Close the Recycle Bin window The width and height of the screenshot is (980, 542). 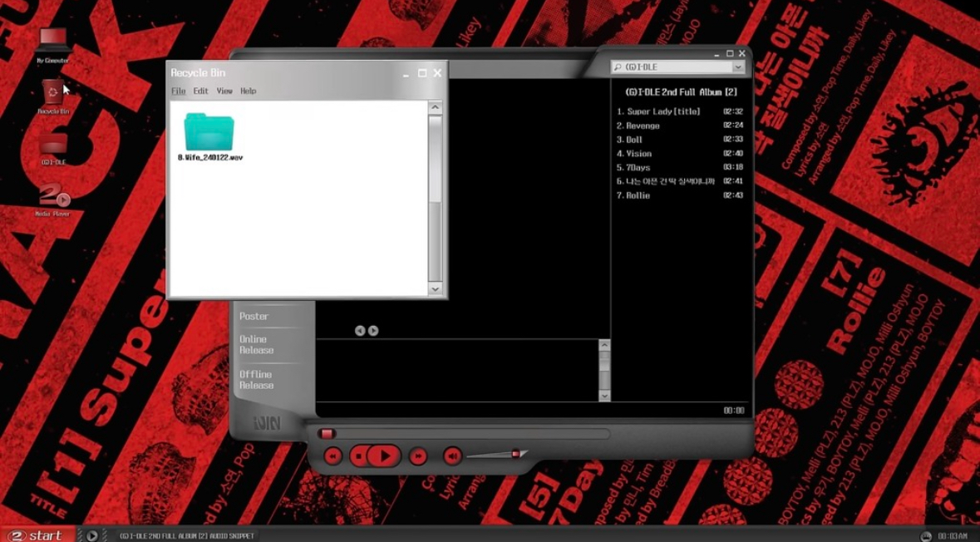pos(437,73)
